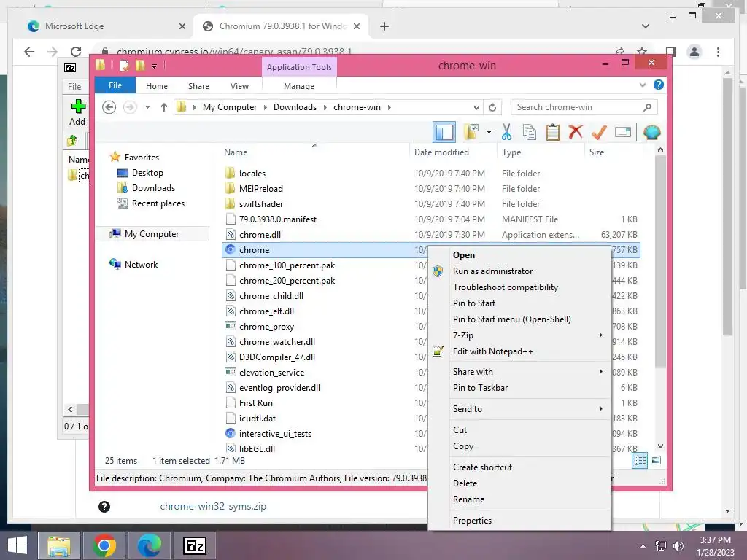Sort by the Date modified column header
The image size is (747, 560).
(x=441, y=152)
